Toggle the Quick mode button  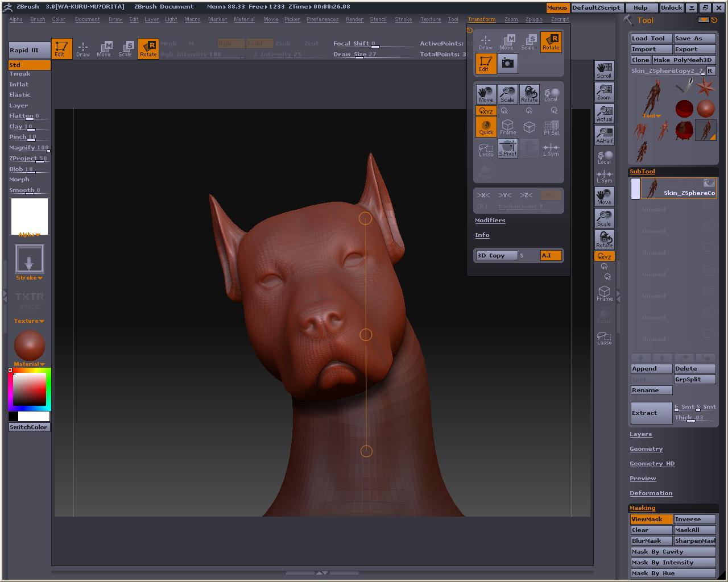pyautogui.click(x=486, y=127)
